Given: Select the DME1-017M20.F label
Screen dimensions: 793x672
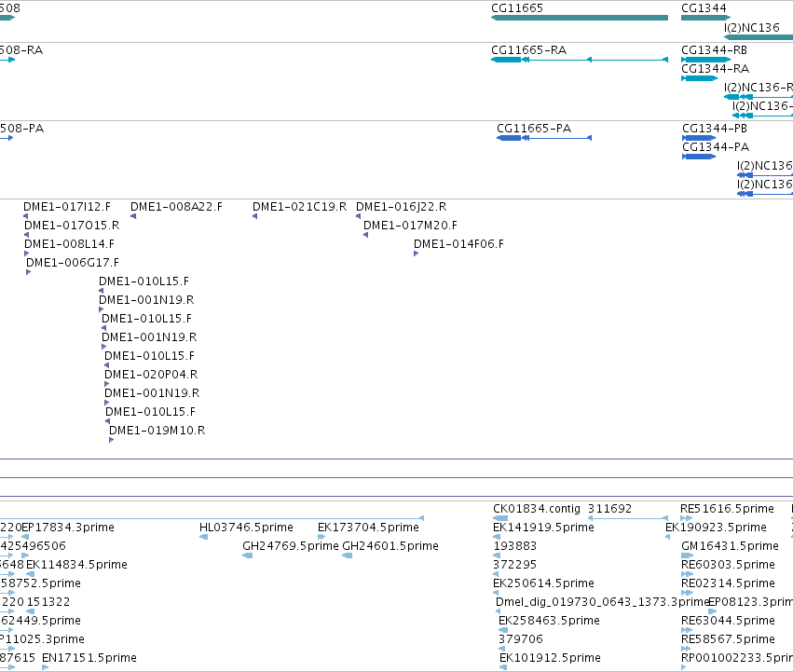Looking at the screenshot, I should [x=410, y=226].
